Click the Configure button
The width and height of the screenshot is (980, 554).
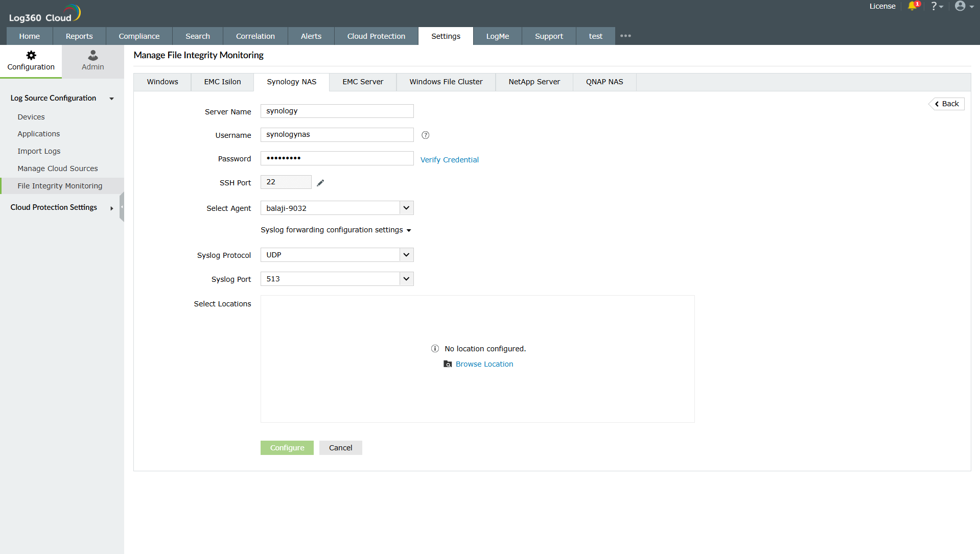coord(287,447)
